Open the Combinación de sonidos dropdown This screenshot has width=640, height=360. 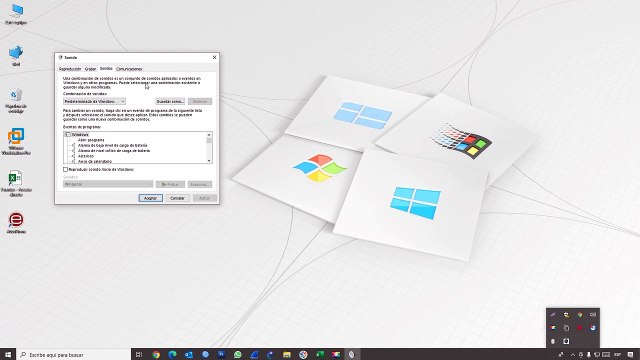tap(94, 101)
